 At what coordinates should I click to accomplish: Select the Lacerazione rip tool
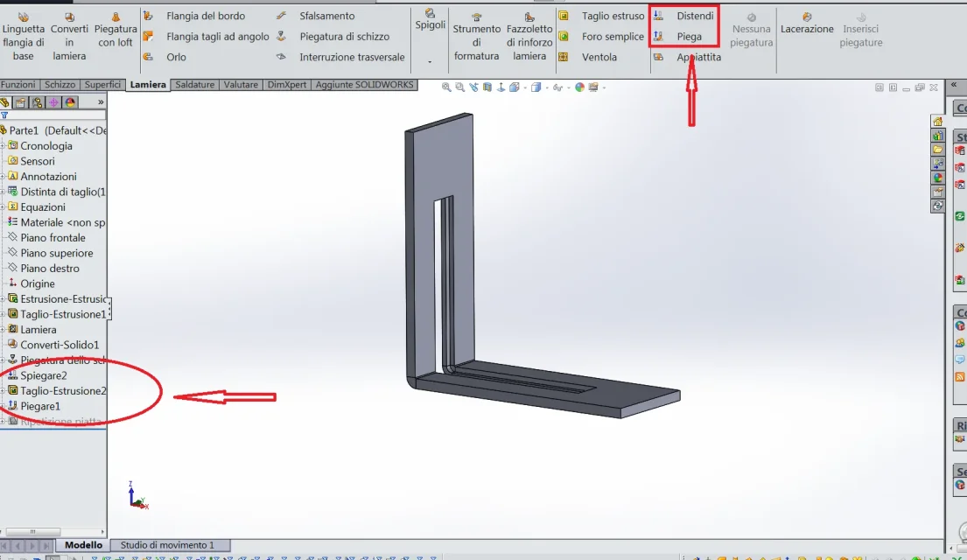pos(807,23)
